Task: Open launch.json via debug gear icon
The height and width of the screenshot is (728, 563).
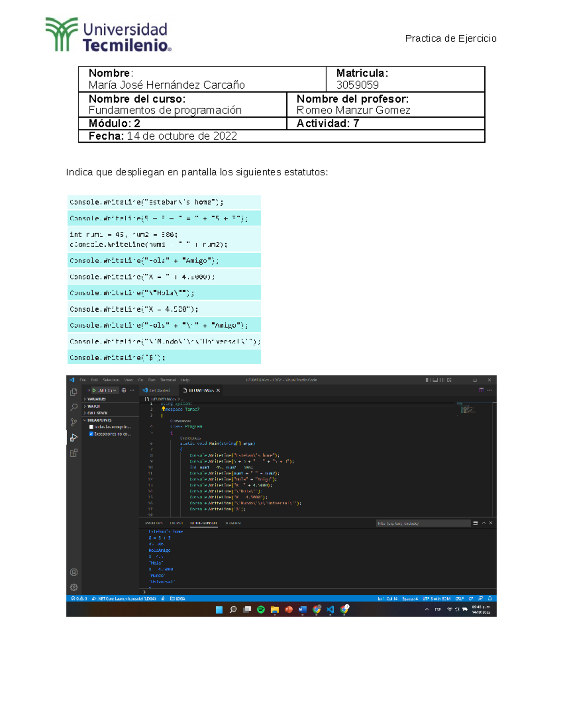Action: (124, 390)
